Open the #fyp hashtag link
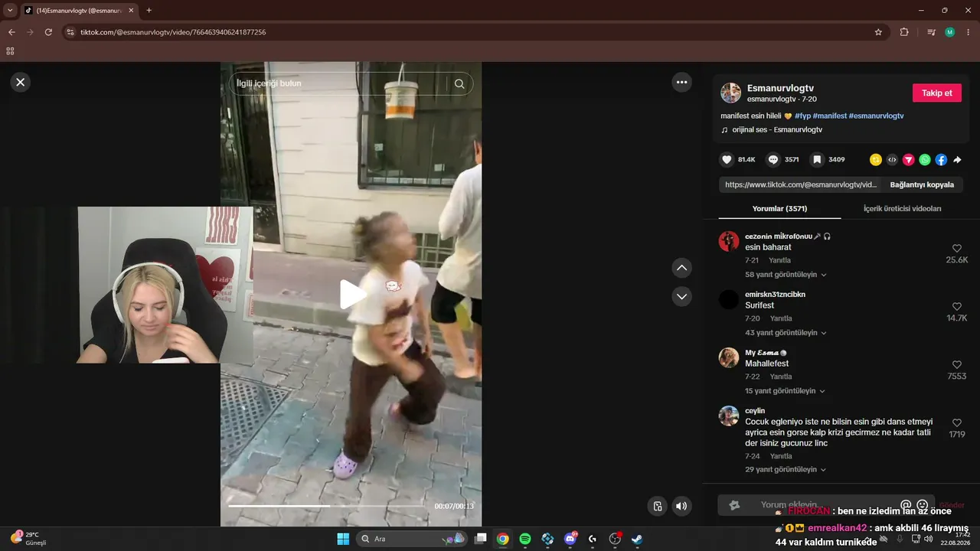Image resolution: width=980 pixels, height=551 pixels. tap(802, 116)
